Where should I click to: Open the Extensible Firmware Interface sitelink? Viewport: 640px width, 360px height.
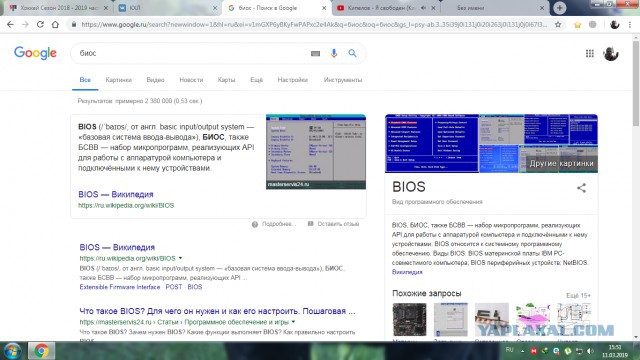click(120, 287)
